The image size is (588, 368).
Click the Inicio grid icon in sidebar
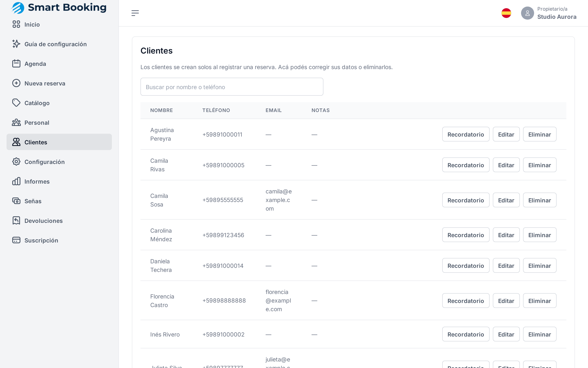click(16, 24)
